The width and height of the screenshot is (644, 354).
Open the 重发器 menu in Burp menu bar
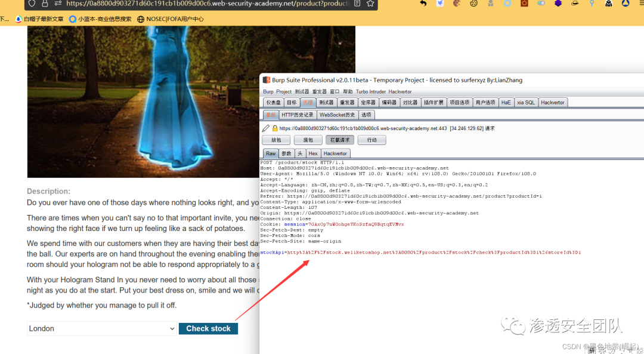pyautogui.click(x=320, y=91)
